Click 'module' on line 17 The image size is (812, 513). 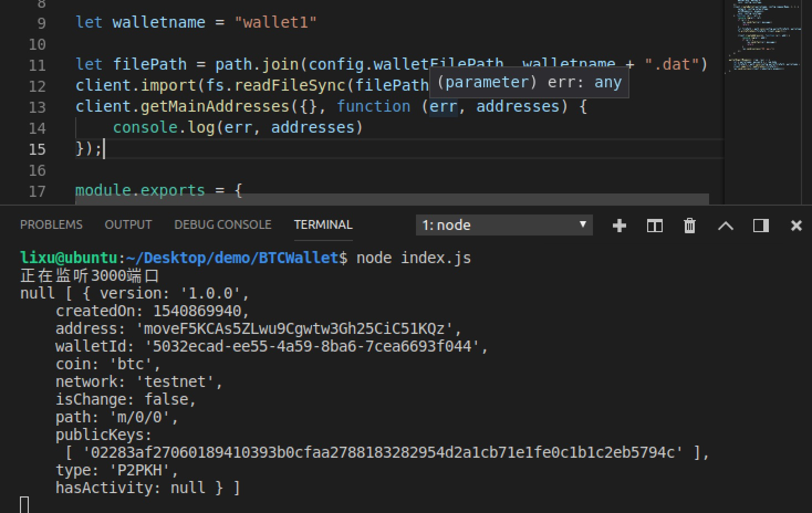click(x=103, y=190)
